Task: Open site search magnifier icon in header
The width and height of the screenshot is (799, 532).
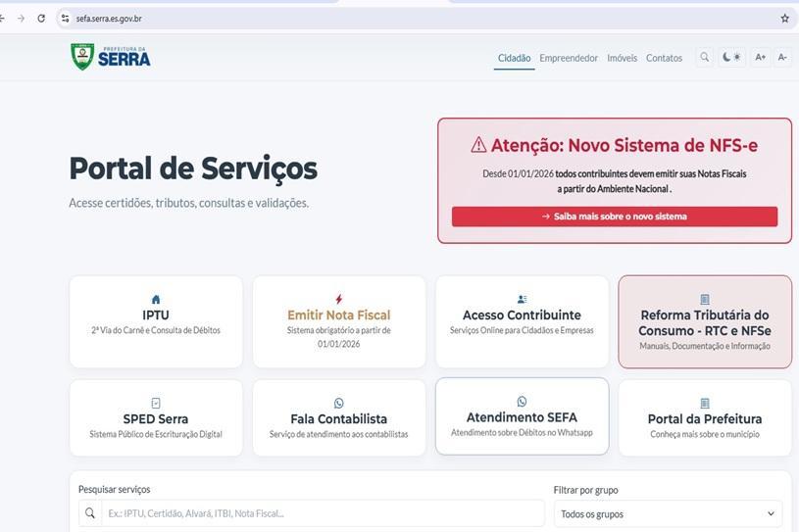Action: [x=704, y=57]
